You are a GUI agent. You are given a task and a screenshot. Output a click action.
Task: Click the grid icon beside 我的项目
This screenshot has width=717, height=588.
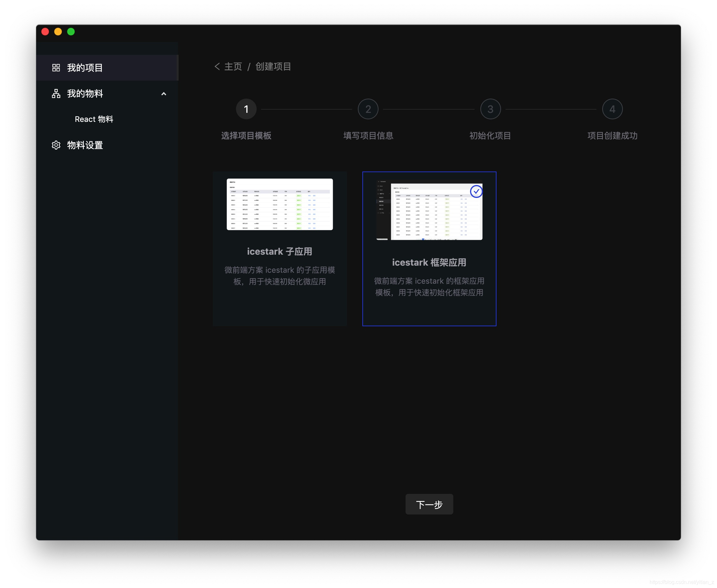click(x=56, y=68)
